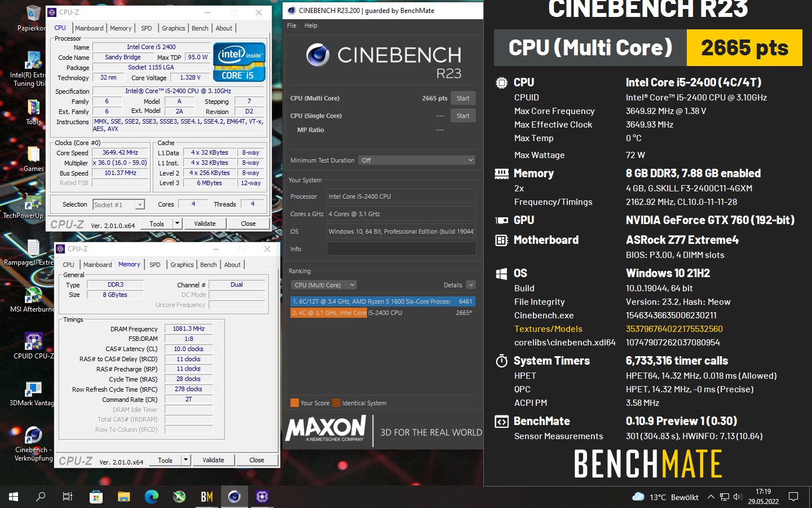Open volume control in system tray
The width and height of the screenshot is (812, 508).
click(738, 497)
